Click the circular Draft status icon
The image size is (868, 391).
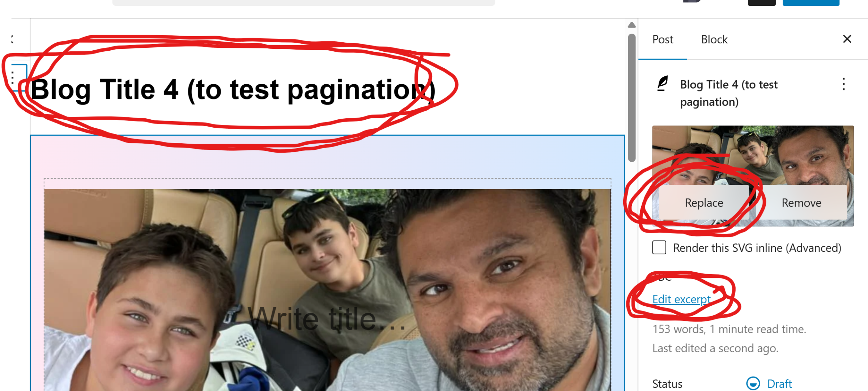pyautogui.click(x=753, y=383)
